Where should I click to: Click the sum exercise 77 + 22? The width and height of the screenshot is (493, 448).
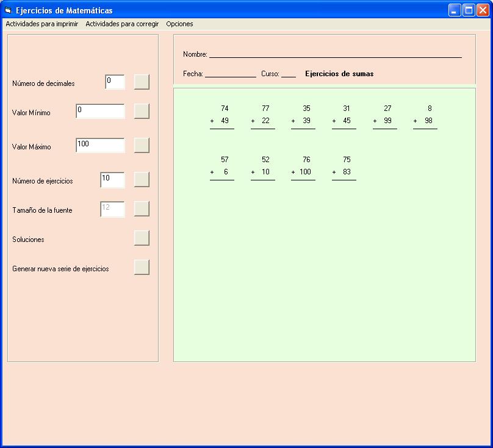[x=263, y=117]
